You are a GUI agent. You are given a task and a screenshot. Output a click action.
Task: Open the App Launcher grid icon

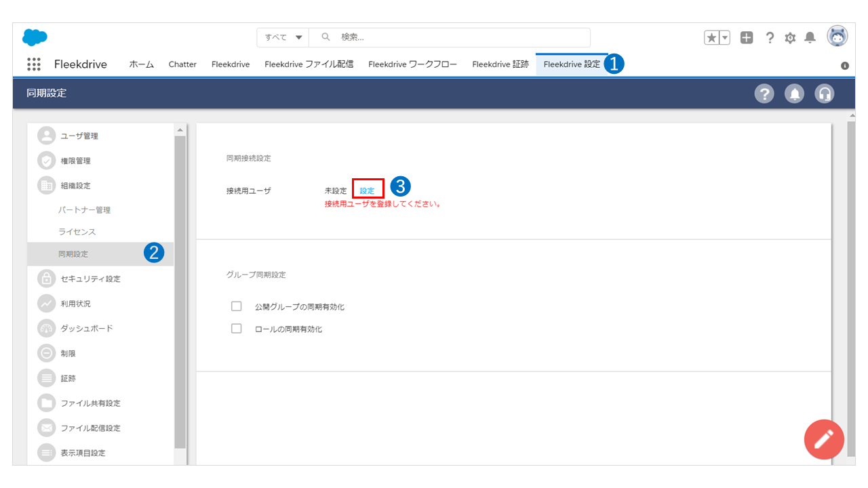pyautogui.click(x=34, y=64)
